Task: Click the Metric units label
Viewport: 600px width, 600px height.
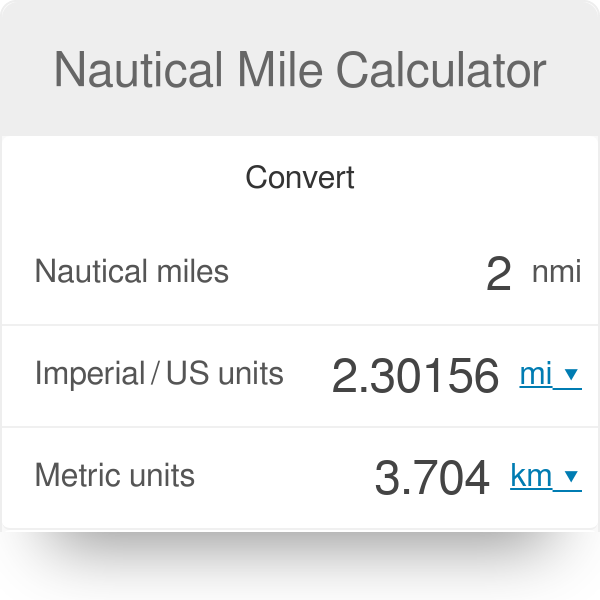Action: click(x=115, y=475)
